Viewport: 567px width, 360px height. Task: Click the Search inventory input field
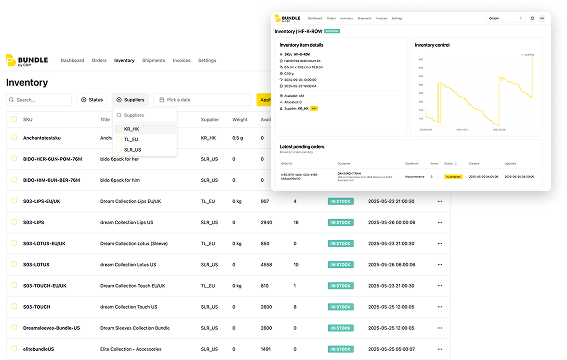pos(39,100)
